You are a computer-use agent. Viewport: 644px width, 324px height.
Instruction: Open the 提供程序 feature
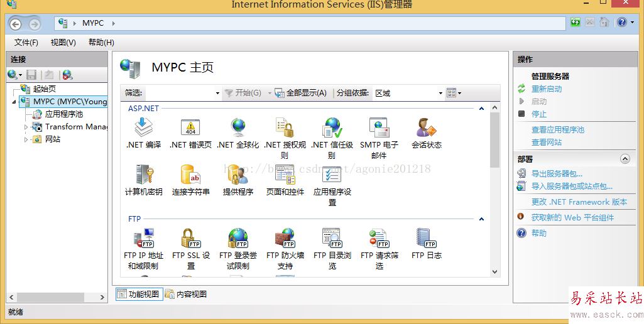pos(237,180)
